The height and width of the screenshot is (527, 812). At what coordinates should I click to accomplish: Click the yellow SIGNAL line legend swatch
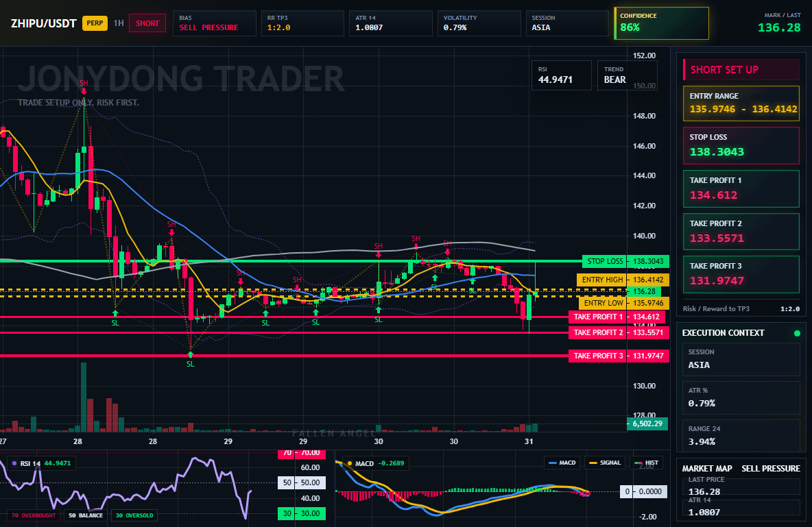pos(593,463)
